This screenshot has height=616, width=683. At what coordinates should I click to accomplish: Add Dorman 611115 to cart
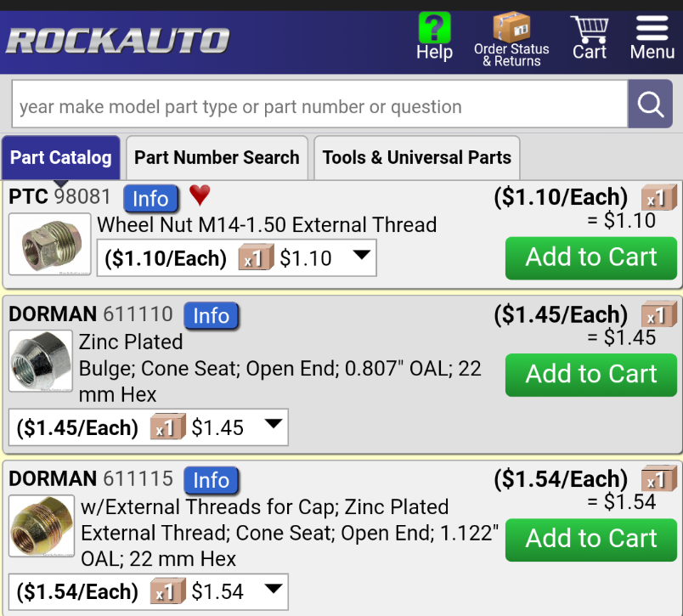[x=591, y=540]
